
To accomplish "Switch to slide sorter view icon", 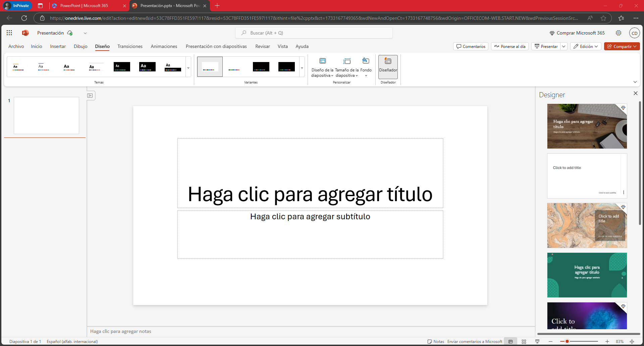I will [x=524, y=342].
